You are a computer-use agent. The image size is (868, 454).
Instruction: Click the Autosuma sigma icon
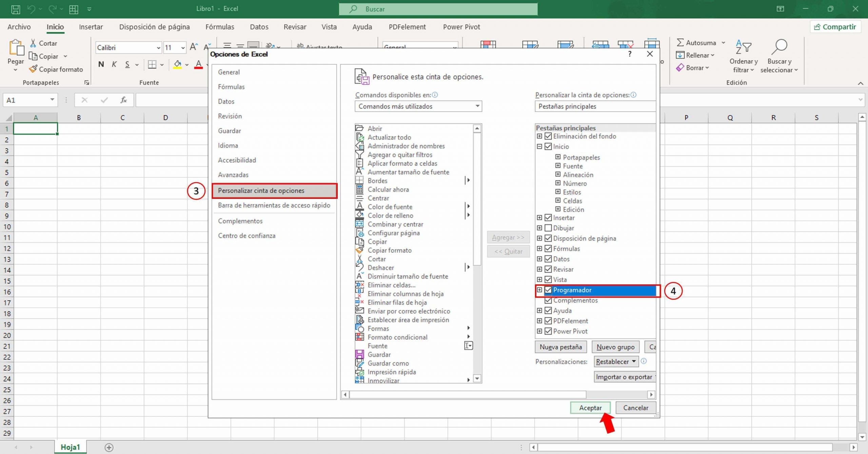[x=681, y=42]
